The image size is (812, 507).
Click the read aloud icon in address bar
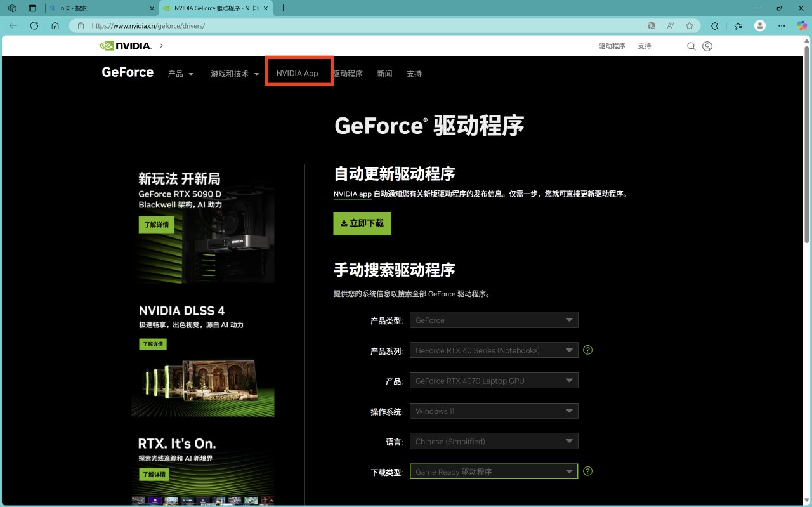(671, 26)
